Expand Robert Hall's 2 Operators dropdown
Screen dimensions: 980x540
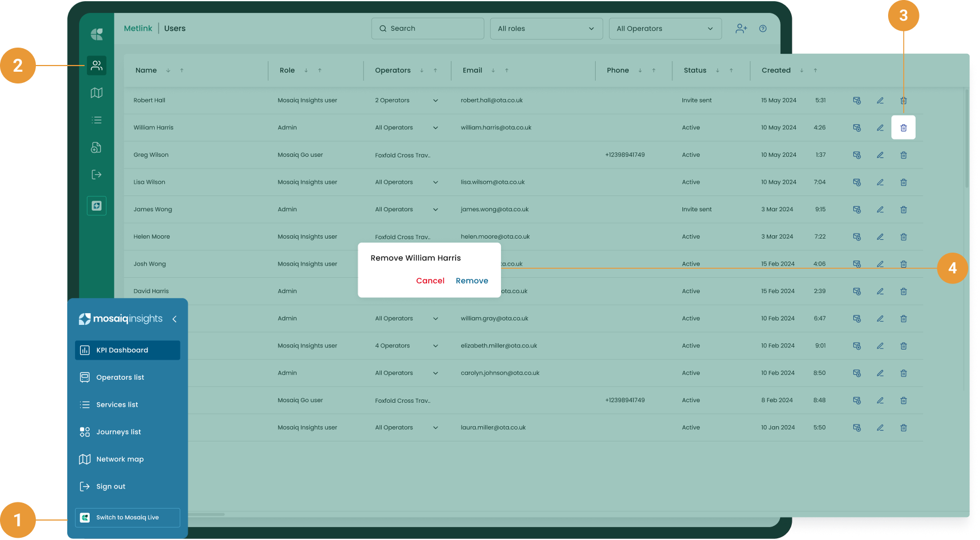click(435, 101)
